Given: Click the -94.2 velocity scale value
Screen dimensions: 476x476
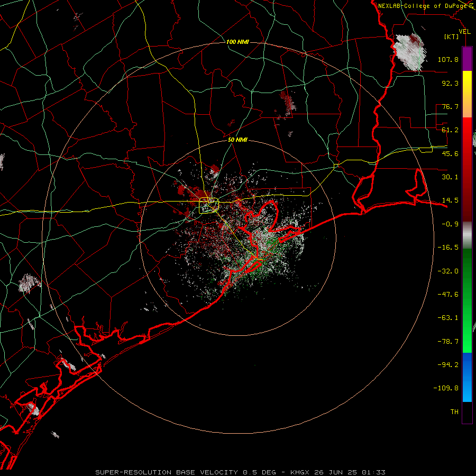Looking at the screenshot, I should pyautogui.click(x=448, y=364).
